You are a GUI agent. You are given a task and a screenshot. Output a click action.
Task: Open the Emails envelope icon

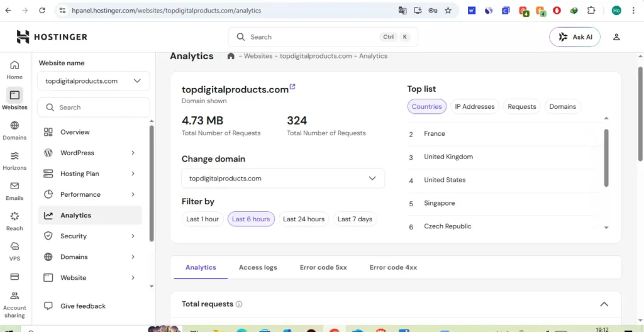point(14,185)
